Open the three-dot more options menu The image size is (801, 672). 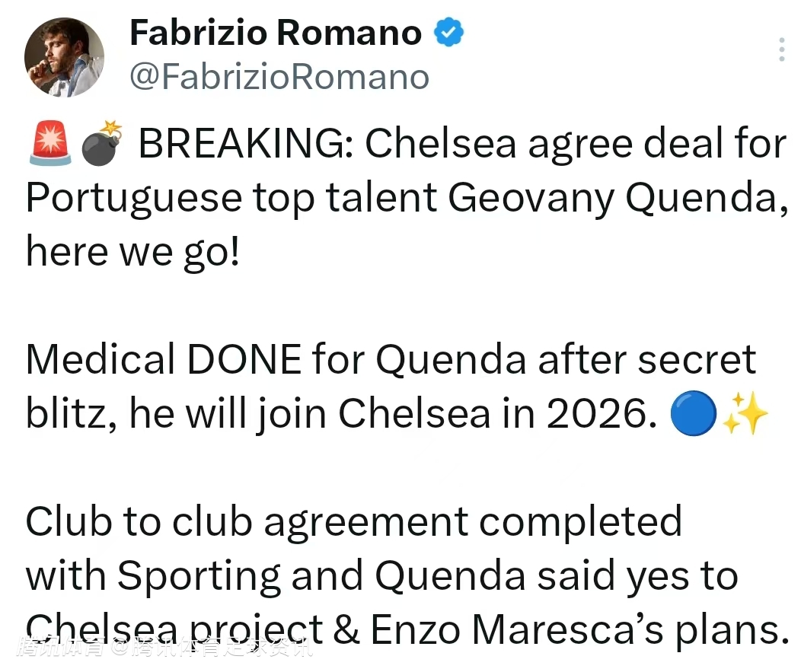pos(781,49)
